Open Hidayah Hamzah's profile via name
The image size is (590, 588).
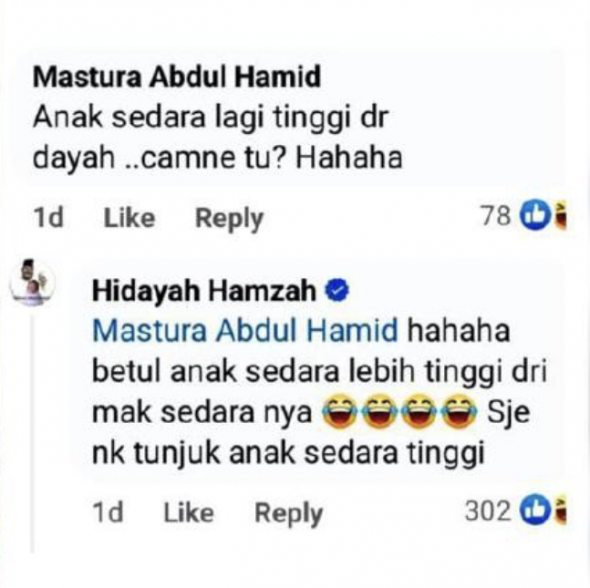pyautogui.click(x=204, y=291)
